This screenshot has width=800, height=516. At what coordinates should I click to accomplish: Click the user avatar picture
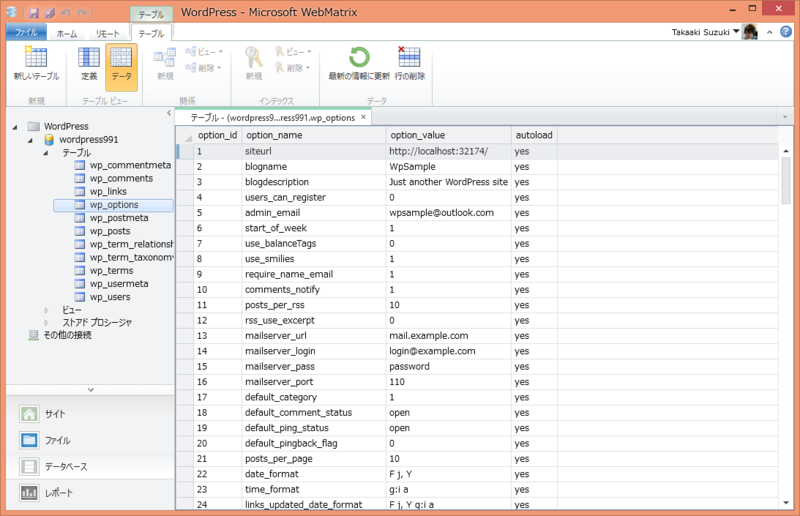[750, 32]
